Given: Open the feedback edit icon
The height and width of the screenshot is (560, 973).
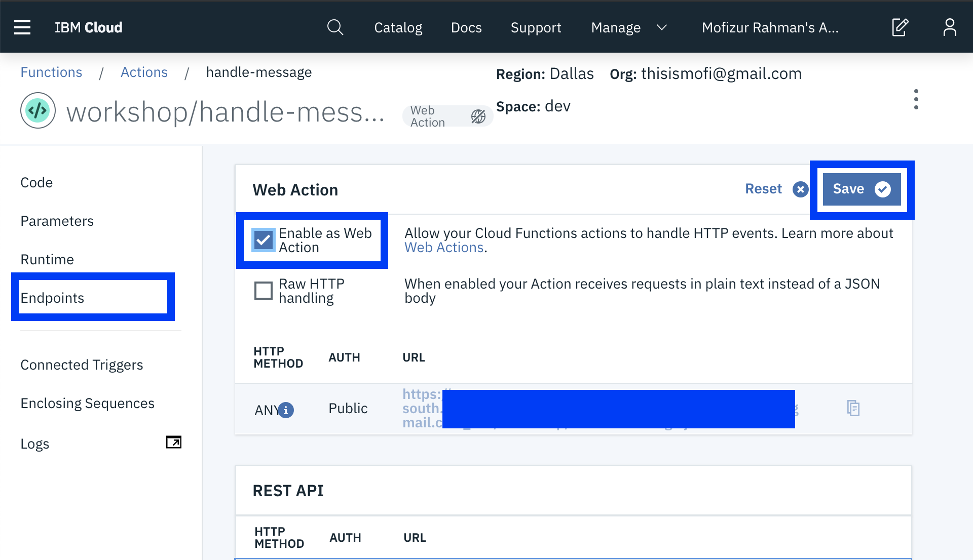Looking at the screenshot, I should (900, 27).
